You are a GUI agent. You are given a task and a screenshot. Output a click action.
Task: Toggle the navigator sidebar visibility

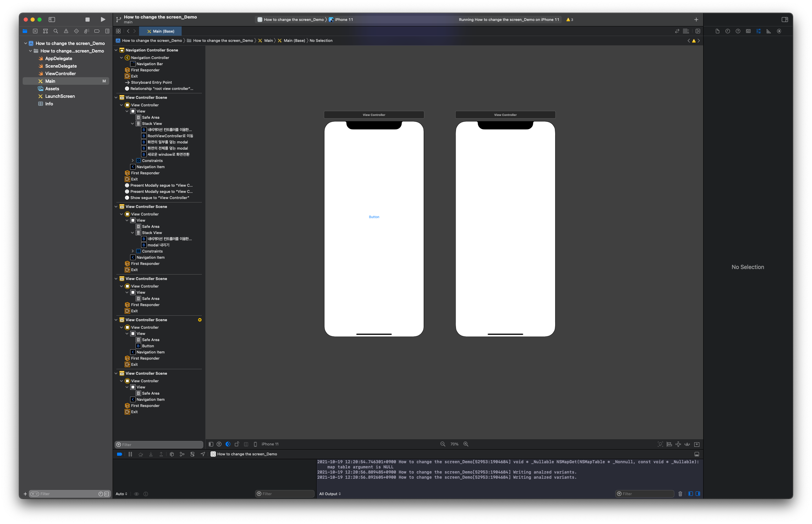pos(52,20)
